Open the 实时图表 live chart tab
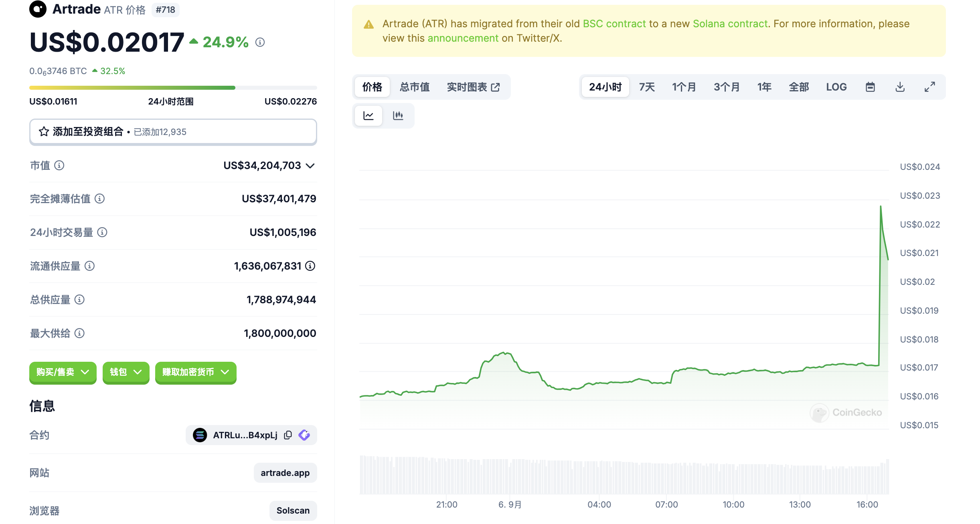Screen dimensions: 980x524 click(x=473, y=87)
